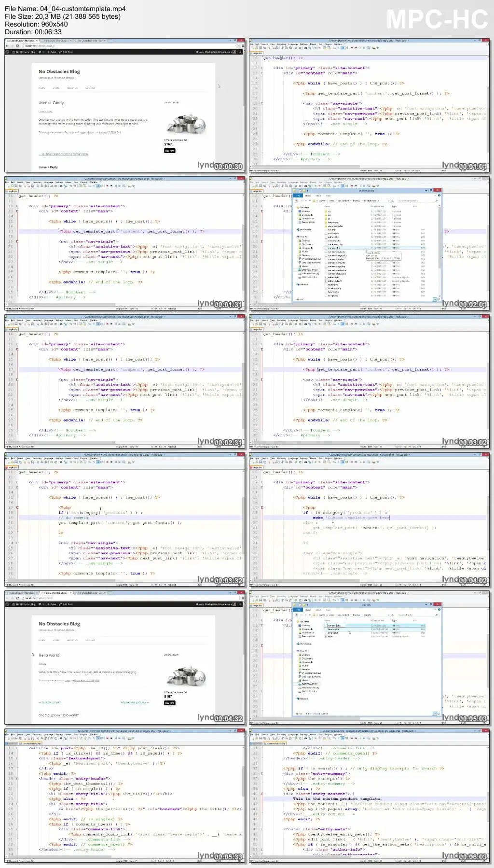
Task: Click Search box in the 00:05:03 Explorer
Action: point(418,615)
